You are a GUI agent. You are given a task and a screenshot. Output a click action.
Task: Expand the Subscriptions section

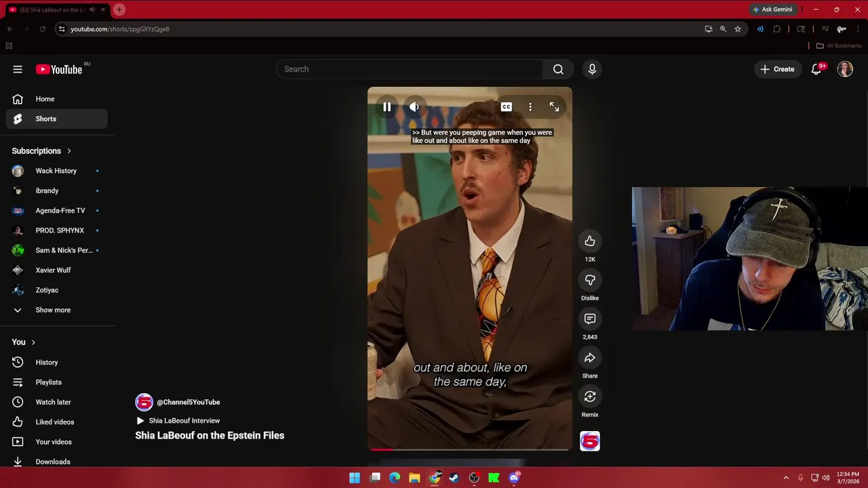pyautogui.click(x=41, y=151)
